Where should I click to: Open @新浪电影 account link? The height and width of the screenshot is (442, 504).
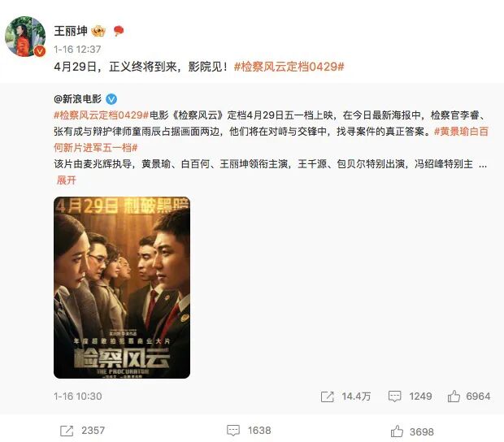click(78, 99)
